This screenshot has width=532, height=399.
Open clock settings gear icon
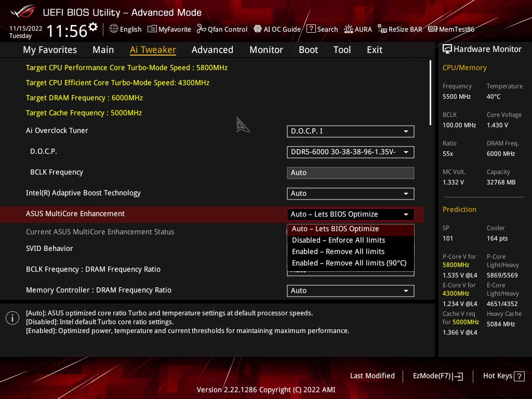[93, 27]
